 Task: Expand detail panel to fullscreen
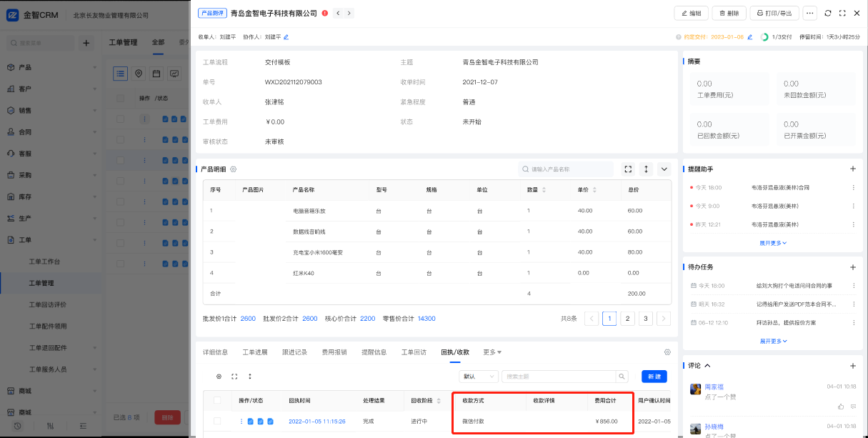click(x=842, y=13)
